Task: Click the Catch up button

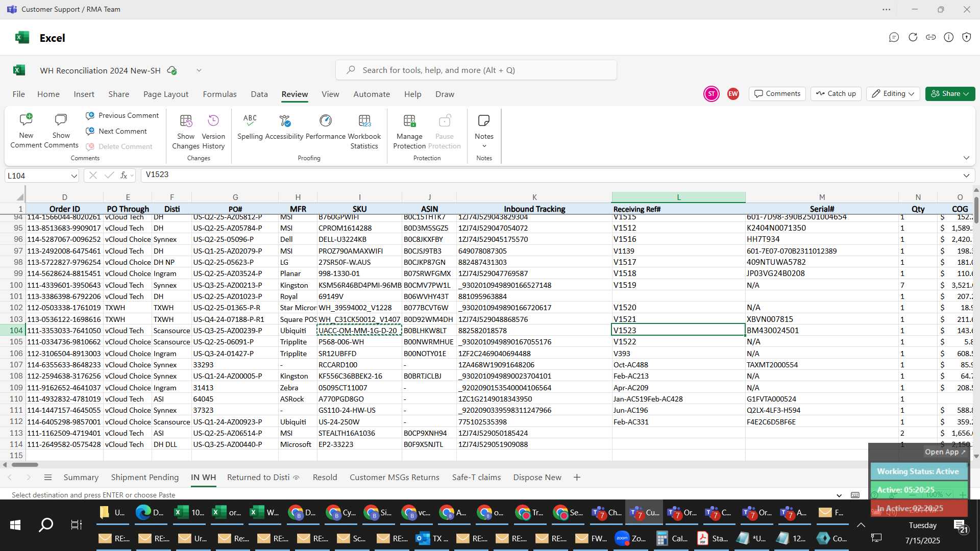Action: click(836, 94)
